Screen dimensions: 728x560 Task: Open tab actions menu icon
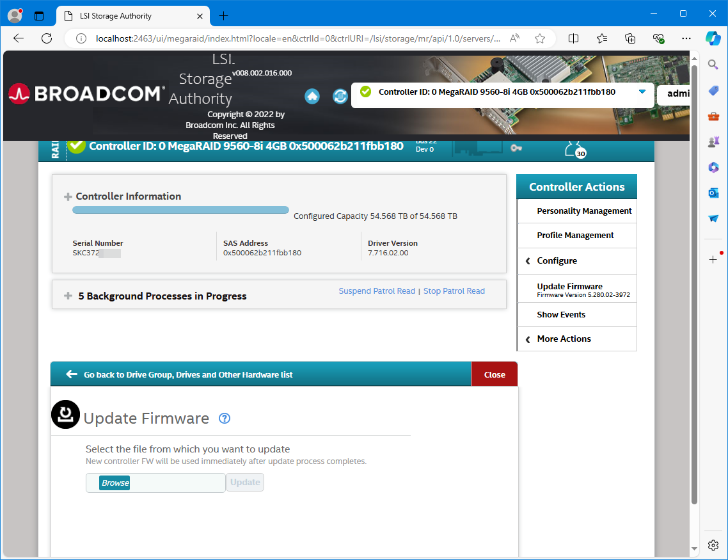pyautogui.click(x=39, y=16)
